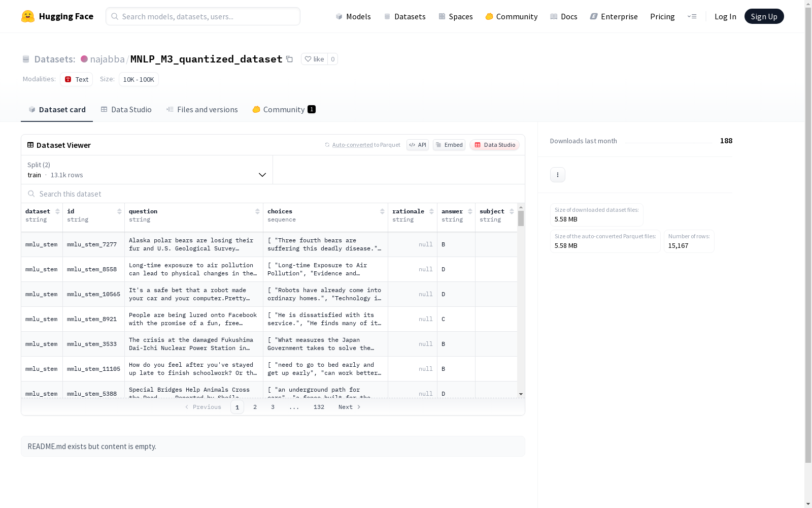Click the Embed button
812x508 pixels.
click(449, 145)
